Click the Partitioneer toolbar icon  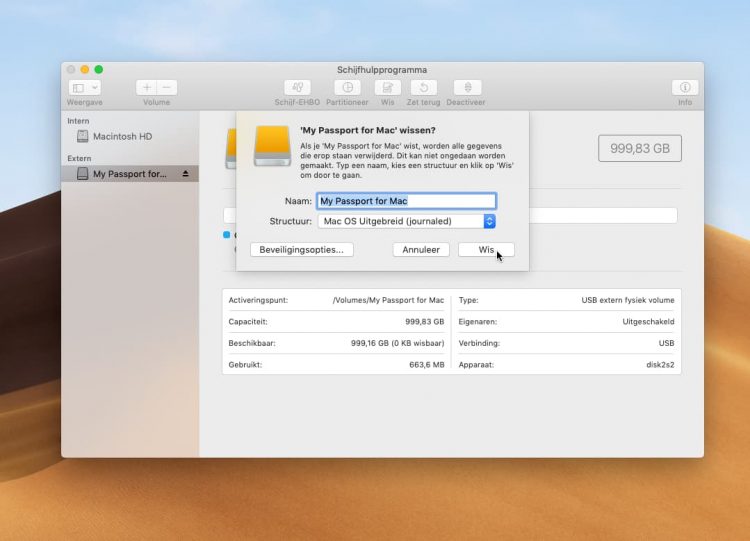[347, 88]
